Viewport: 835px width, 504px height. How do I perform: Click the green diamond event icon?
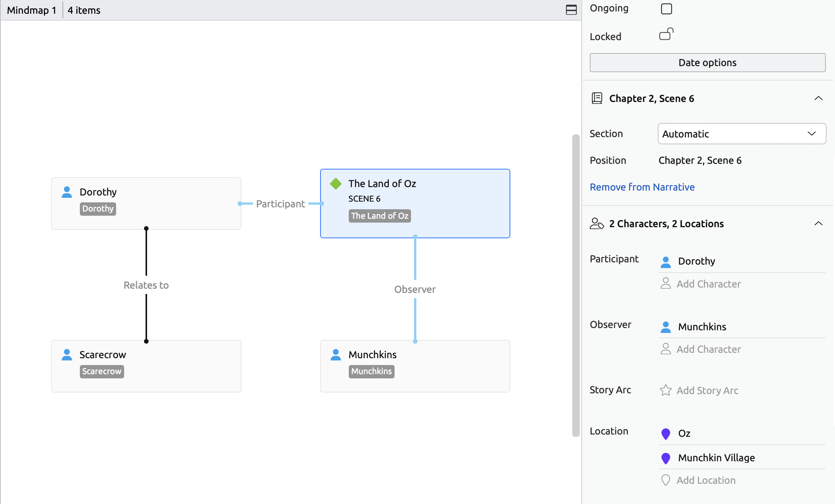[x=335, y=183]
